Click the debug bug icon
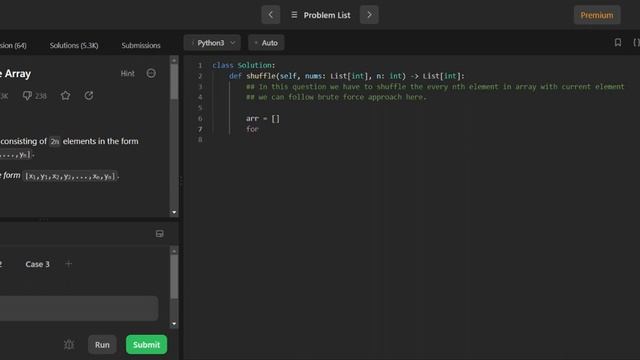 [x=69, y=344]
